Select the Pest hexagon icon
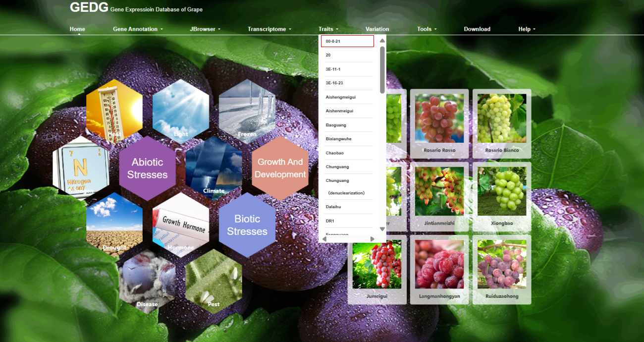644x342 pixels. pyautogui.click(x=214, y=282)
